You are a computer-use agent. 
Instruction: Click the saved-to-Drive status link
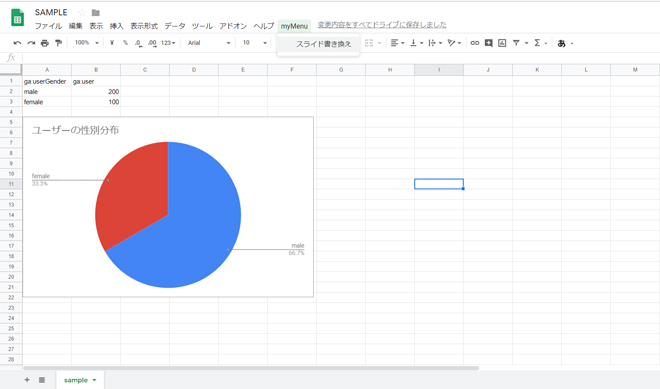coord(382,25)
